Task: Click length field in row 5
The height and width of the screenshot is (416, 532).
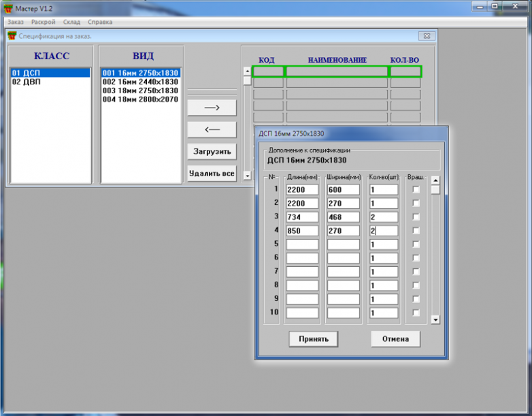Action: tap(302, 244)
